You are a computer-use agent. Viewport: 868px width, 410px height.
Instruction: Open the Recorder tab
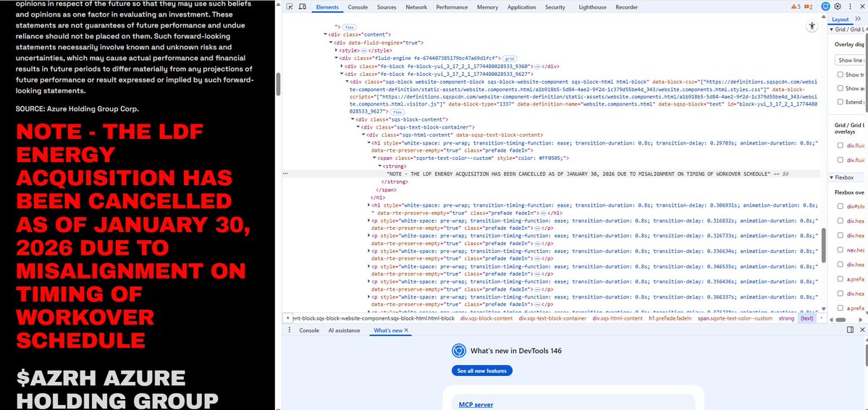click(627, 7)
